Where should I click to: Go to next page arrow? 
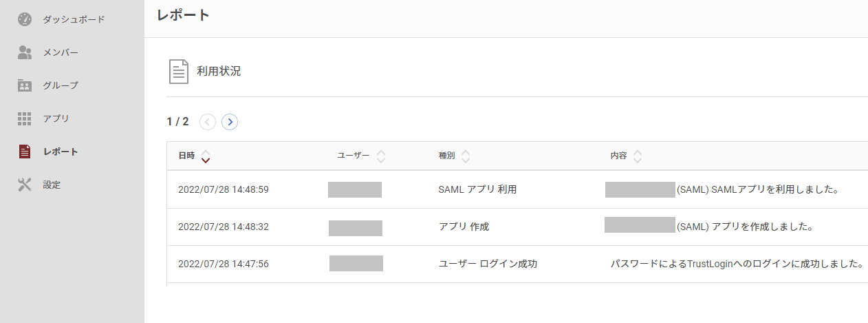coord(230,122)
